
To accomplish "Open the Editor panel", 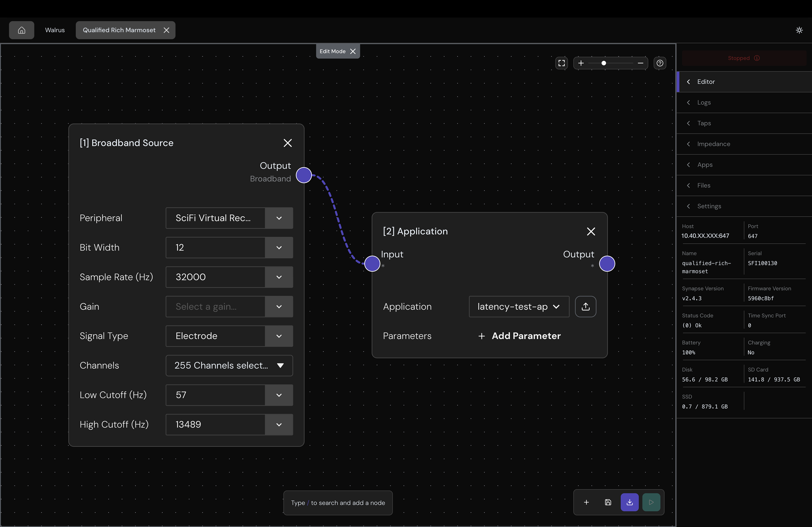I will click(x=744, y=82).
